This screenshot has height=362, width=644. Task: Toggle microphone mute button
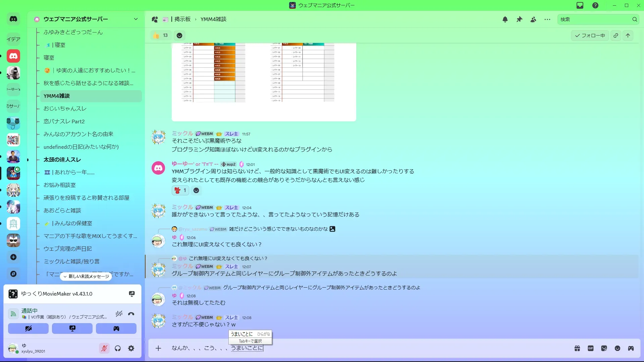point(104,348)
